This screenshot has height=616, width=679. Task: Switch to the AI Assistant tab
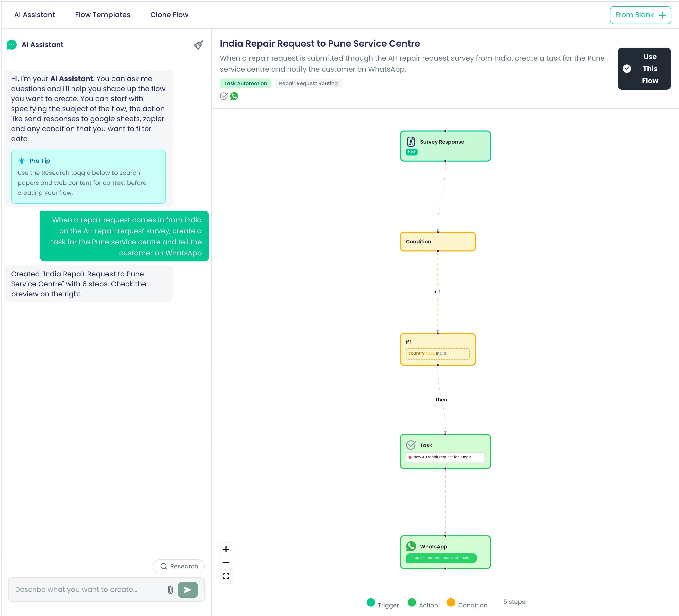(x=34, y=15)
